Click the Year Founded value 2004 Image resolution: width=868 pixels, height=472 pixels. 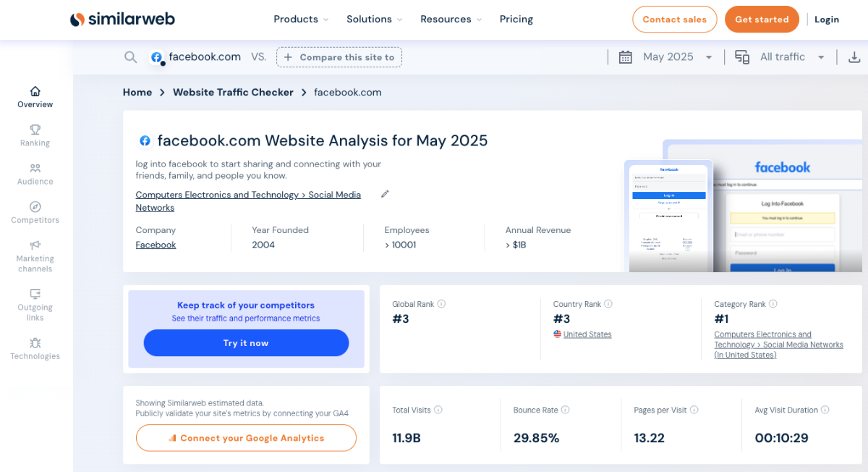click(x=263, y=245)
